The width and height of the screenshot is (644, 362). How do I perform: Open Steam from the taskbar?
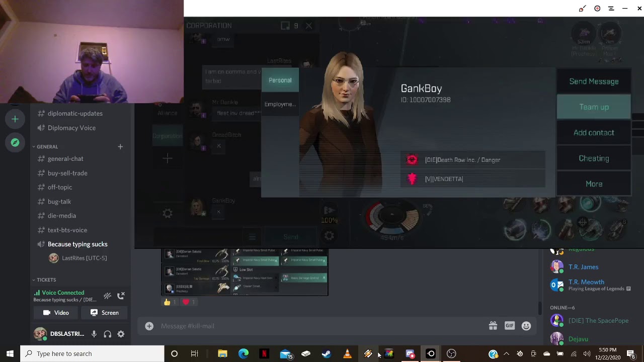click(326, 353)
